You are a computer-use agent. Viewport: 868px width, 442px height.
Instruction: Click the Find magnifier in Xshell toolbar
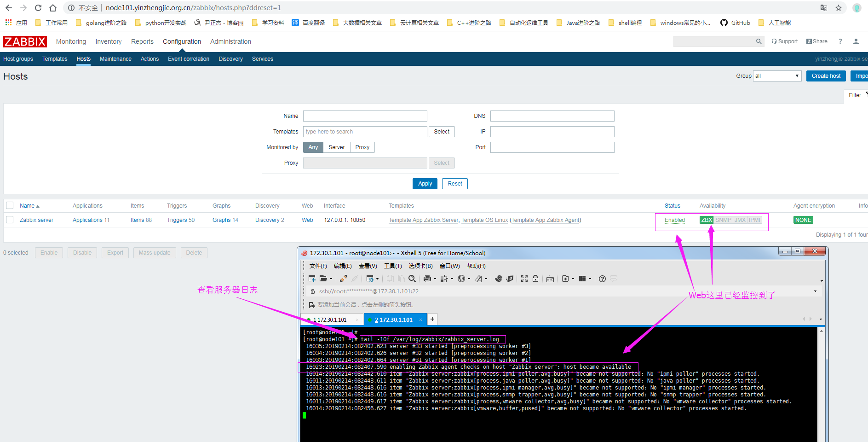point(412,279)
